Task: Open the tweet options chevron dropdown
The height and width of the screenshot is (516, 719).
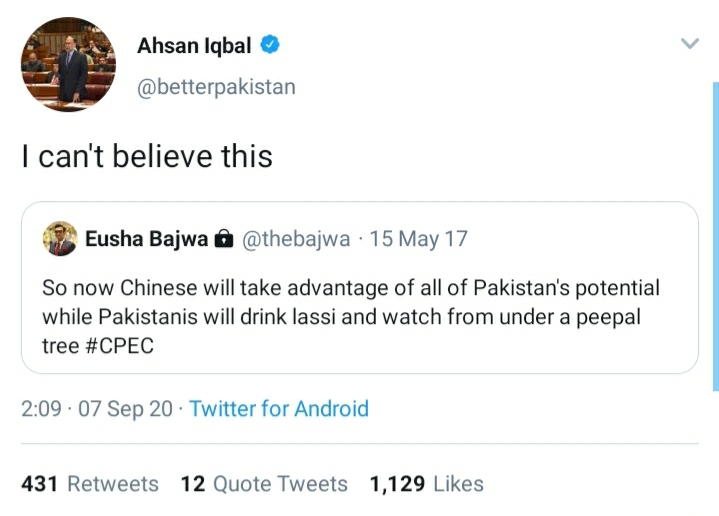Action: [689, 44]
